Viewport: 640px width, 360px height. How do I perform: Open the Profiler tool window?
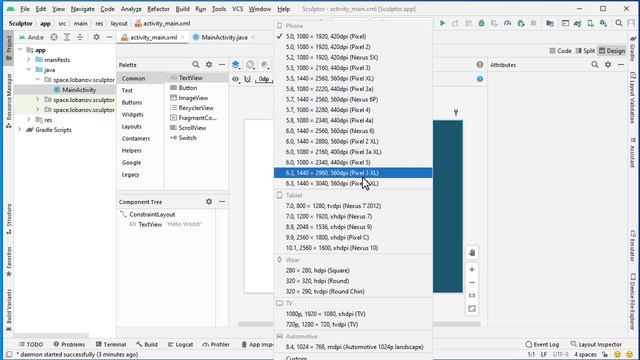[216, 344]
